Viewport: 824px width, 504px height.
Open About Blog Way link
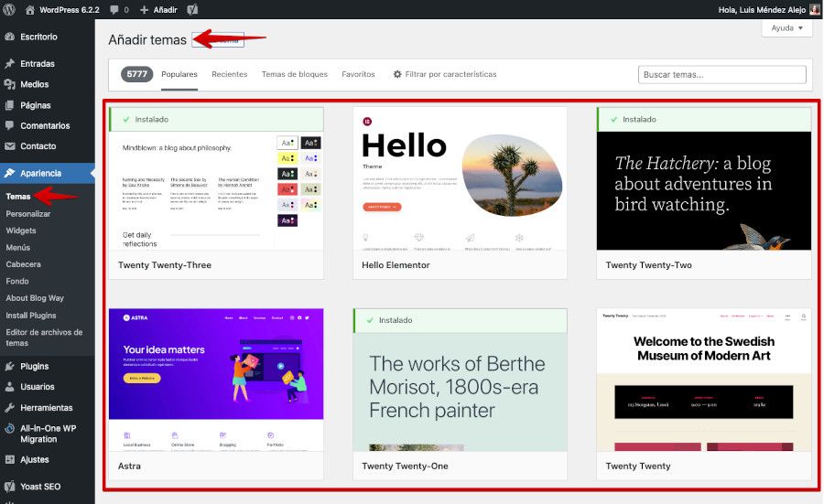[x=35, y=297]
